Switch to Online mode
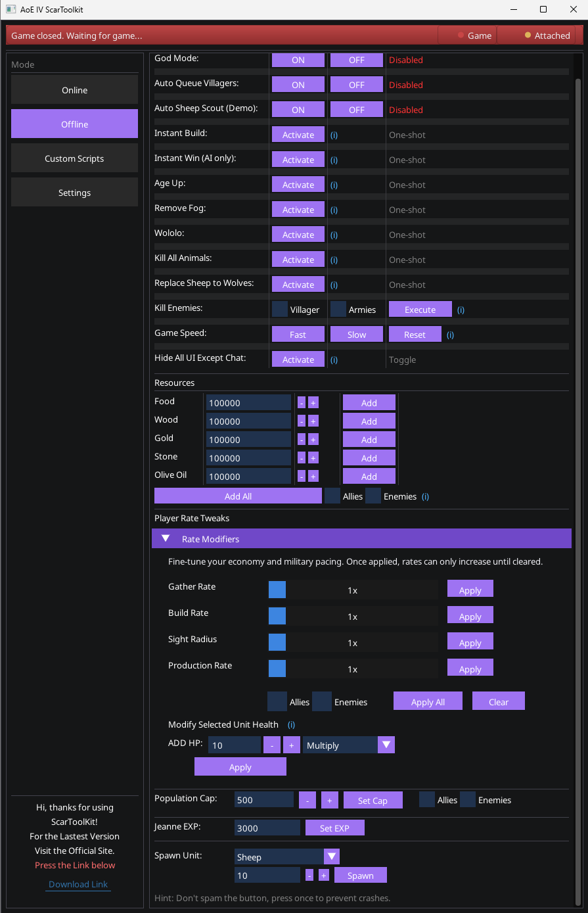This screenshot has width=588, height=913. point(74,90)
